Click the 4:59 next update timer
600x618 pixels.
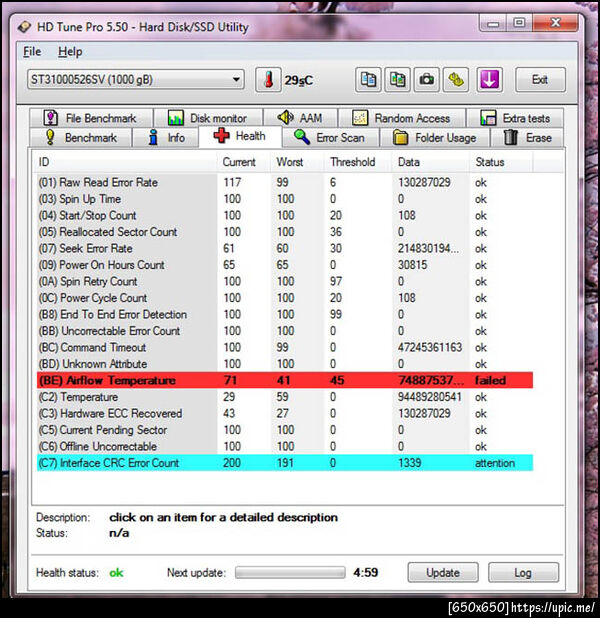(365, 572)
